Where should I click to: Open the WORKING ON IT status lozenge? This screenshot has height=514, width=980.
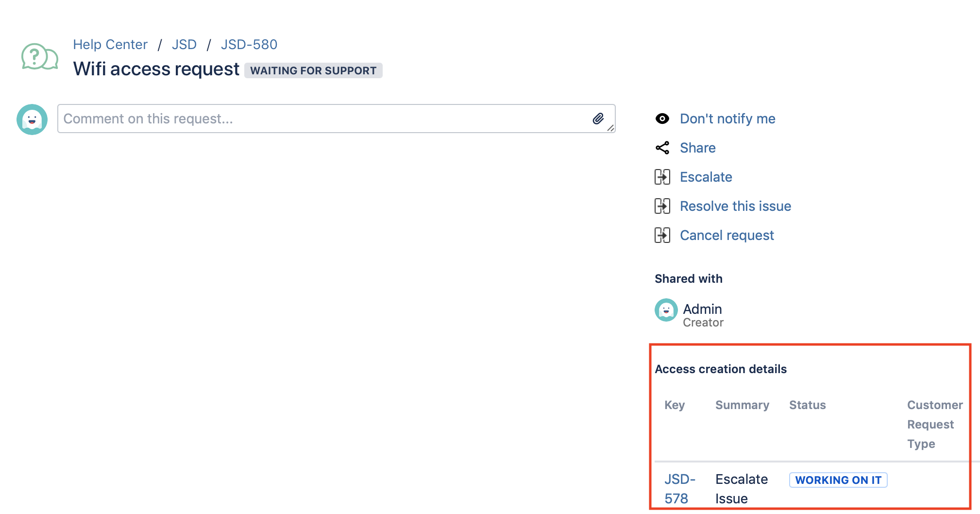tap(838, 480)
